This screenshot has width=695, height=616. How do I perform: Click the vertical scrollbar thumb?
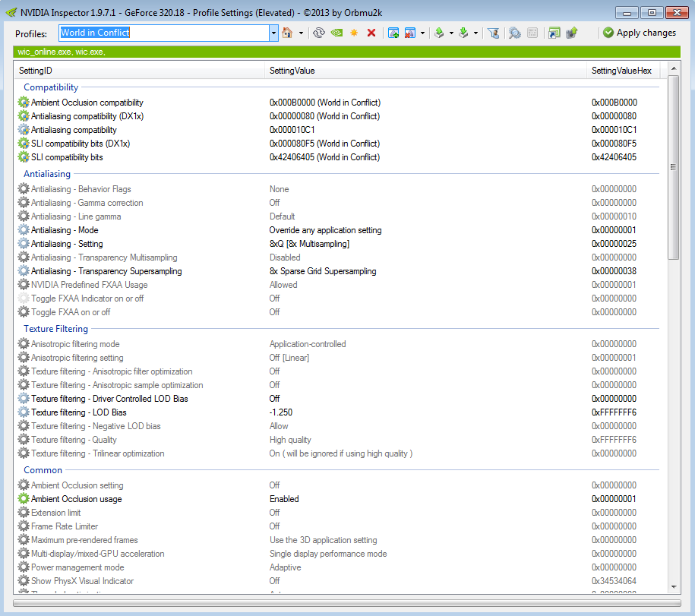click(674, 168)
